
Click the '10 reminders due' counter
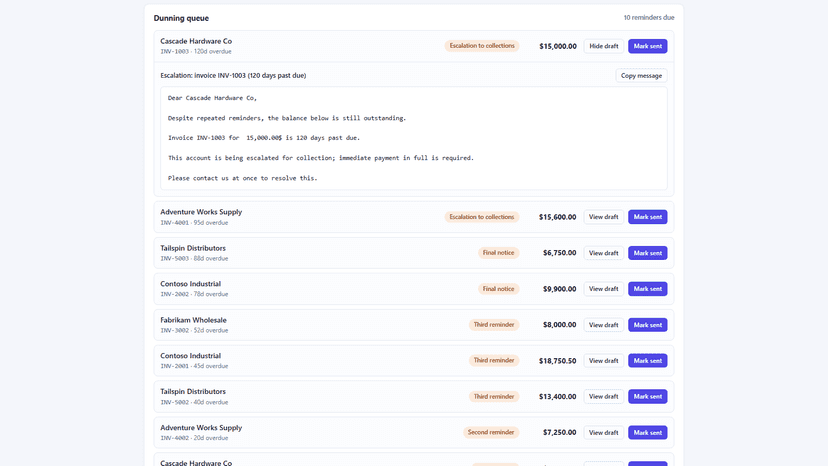coord(648,17)
